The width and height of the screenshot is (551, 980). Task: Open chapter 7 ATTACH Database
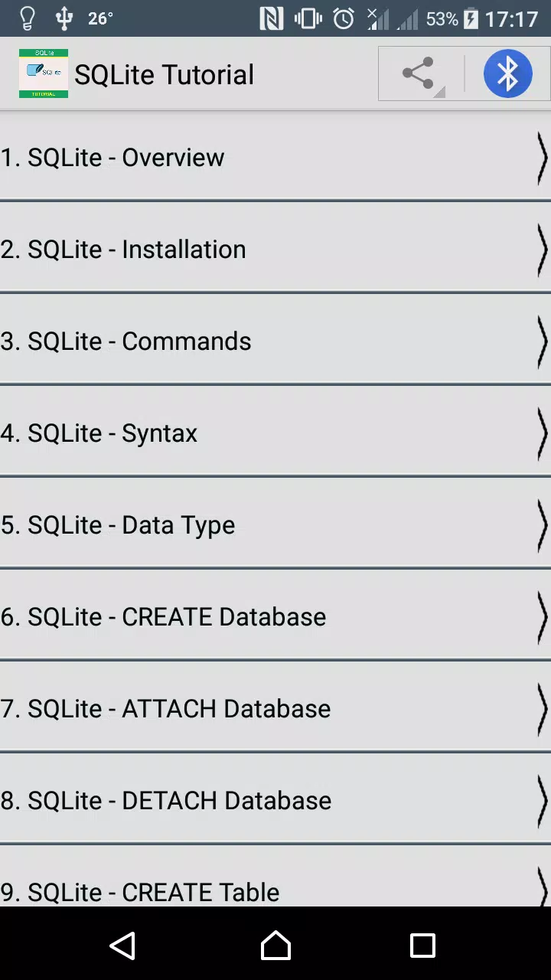(275, 708)
